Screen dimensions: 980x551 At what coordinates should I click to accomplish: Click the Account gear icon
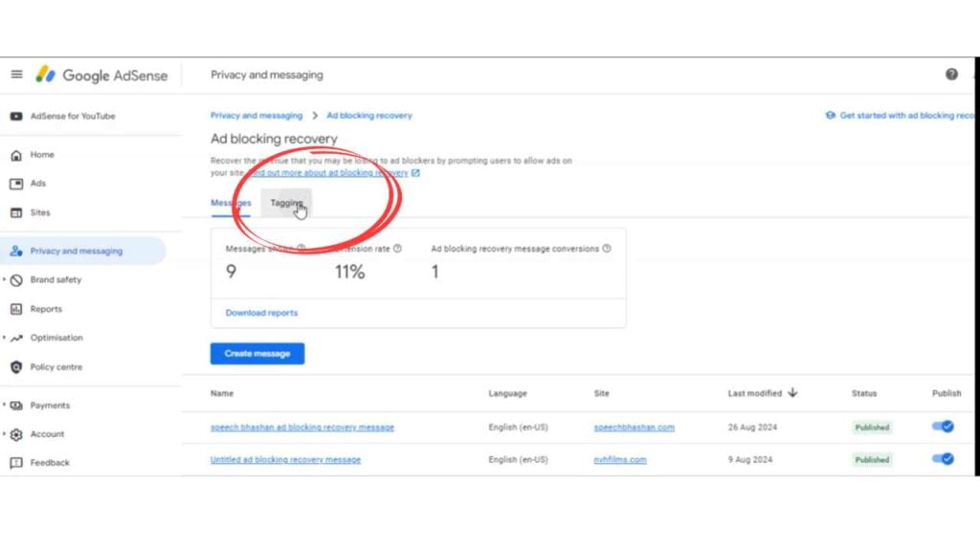tap(16, 434)
